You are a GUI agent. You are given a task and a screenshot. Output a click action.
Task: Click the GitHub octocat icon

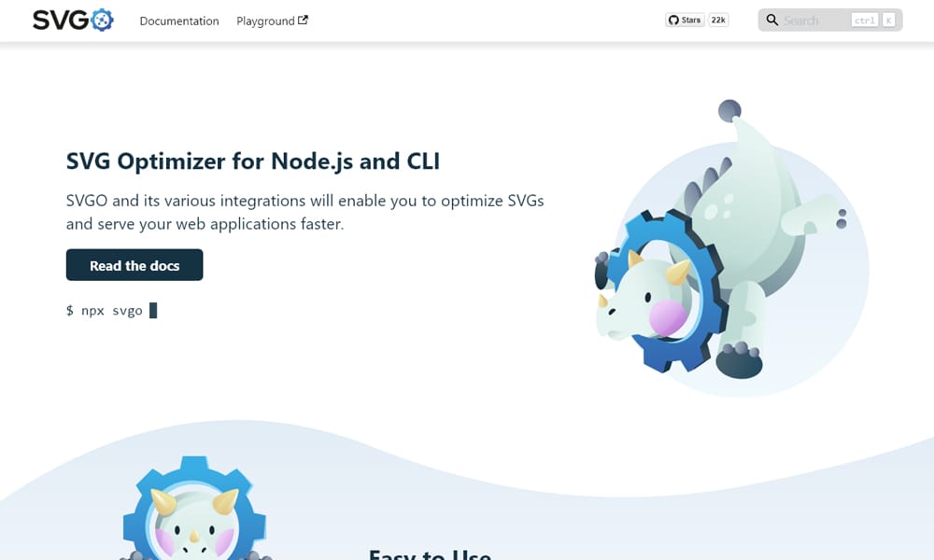[673, 21]
